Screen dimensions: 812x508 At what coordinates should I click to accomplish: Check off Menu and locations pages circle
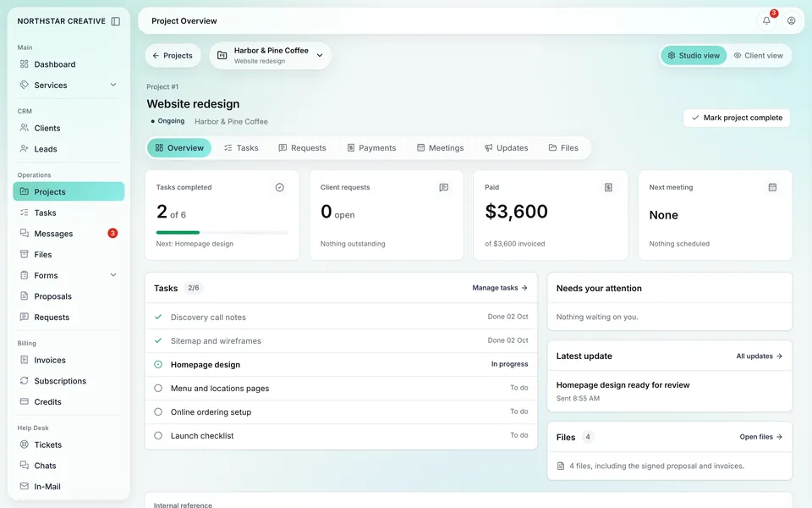pyautogui.click(x=158, y=389)
